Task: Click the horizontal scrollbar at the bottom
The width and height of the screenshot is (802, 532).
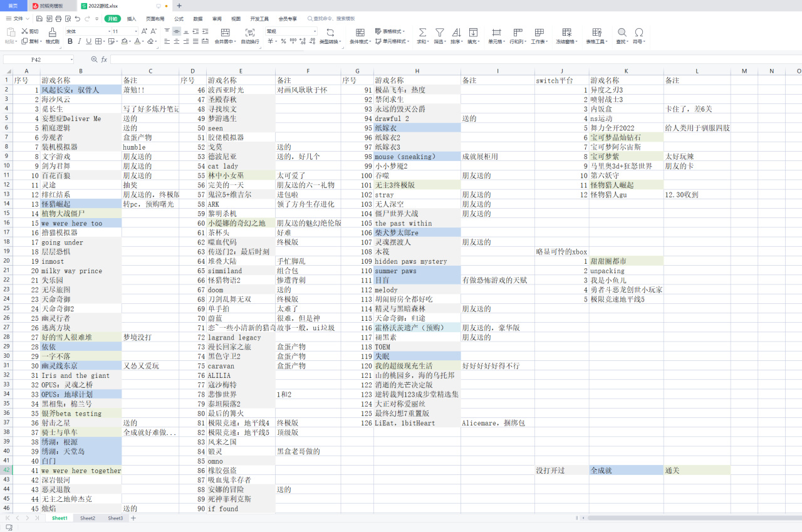Action: point(695,518)
